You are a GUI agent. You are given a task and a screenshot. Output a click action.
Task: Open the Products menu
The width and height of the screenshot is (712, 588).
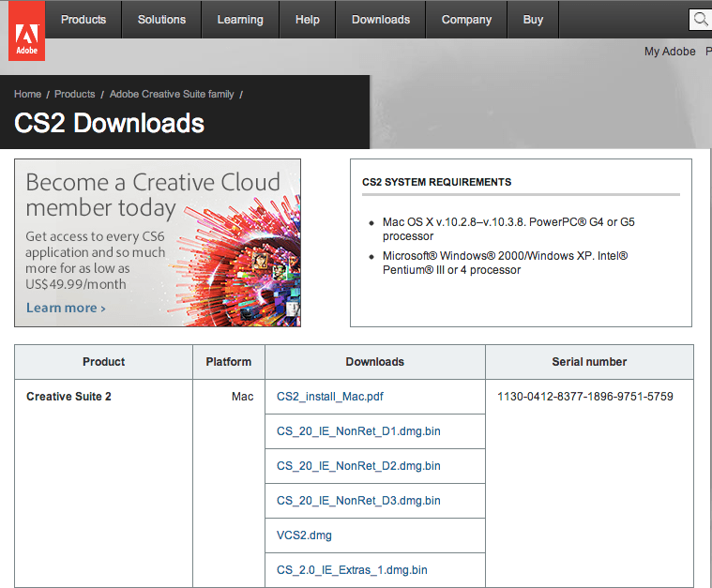[x=83, y=20]
